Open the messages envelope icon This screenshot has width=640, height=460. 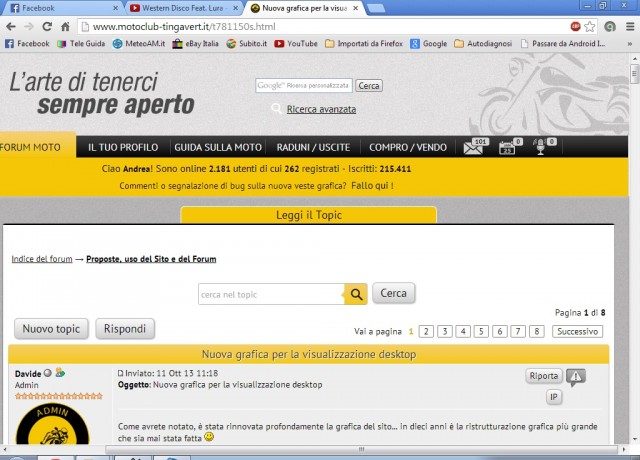pyautogui.click(x=473, y=148)
